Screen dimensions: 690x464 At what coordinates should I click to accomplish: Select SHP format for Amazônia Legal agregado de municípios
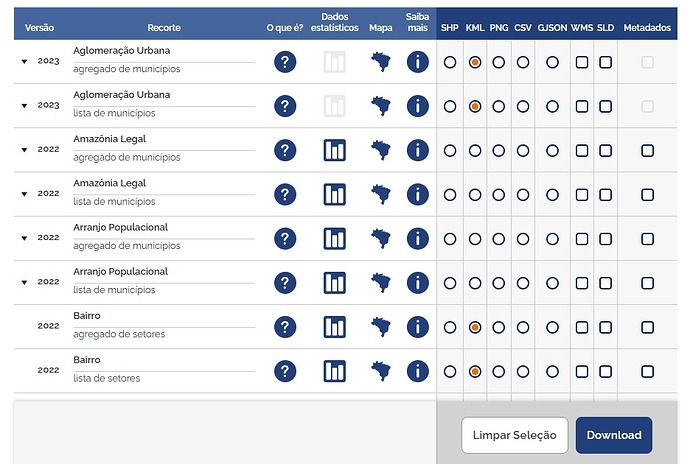450,151
